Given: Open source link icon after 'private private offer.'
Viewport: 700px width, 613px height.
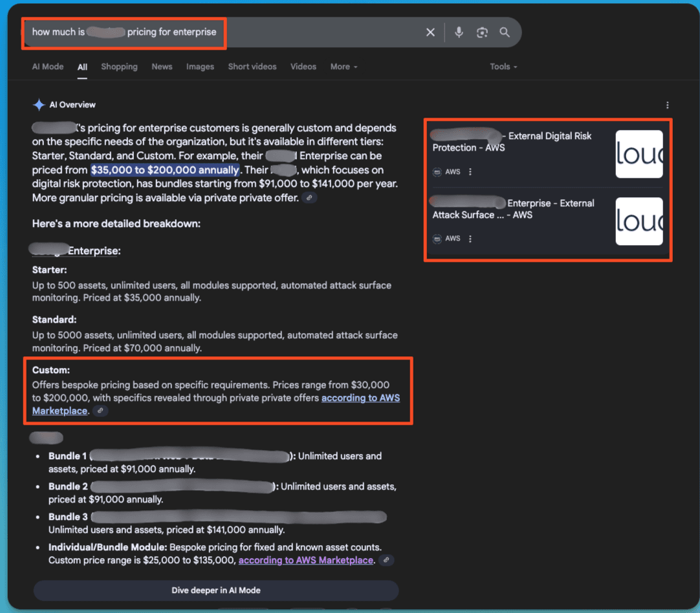Looking at the screenshot, I should 309,198.
